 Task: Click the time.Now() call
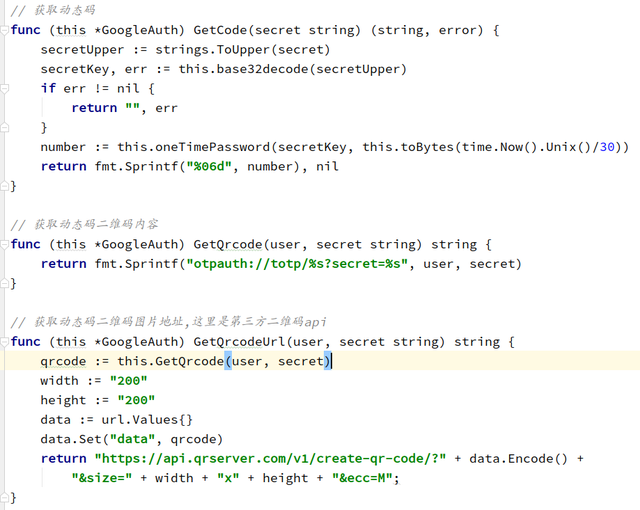pyautogui.click(x=498, y=147)
